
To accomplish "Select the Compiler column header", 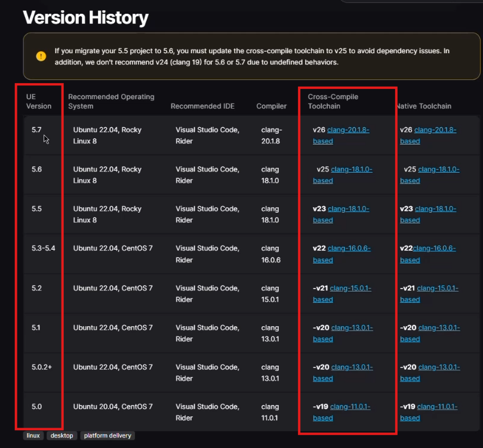I will click(272, 106).
